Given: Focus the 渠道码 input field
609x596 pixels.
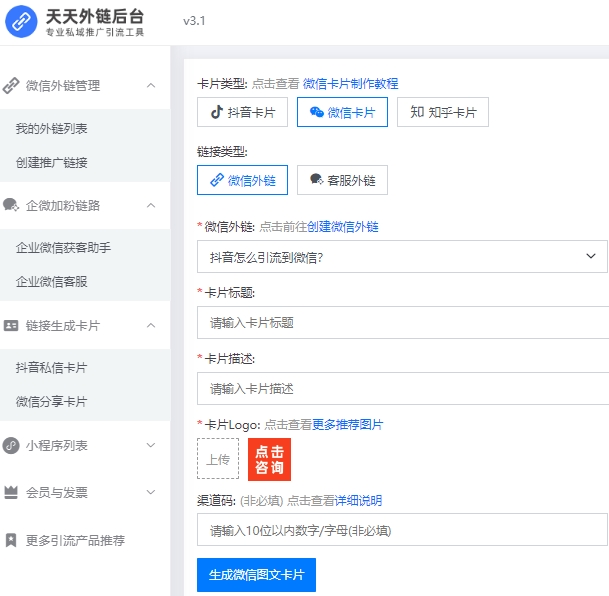Looking at the screenshot, I should point(402,530).
